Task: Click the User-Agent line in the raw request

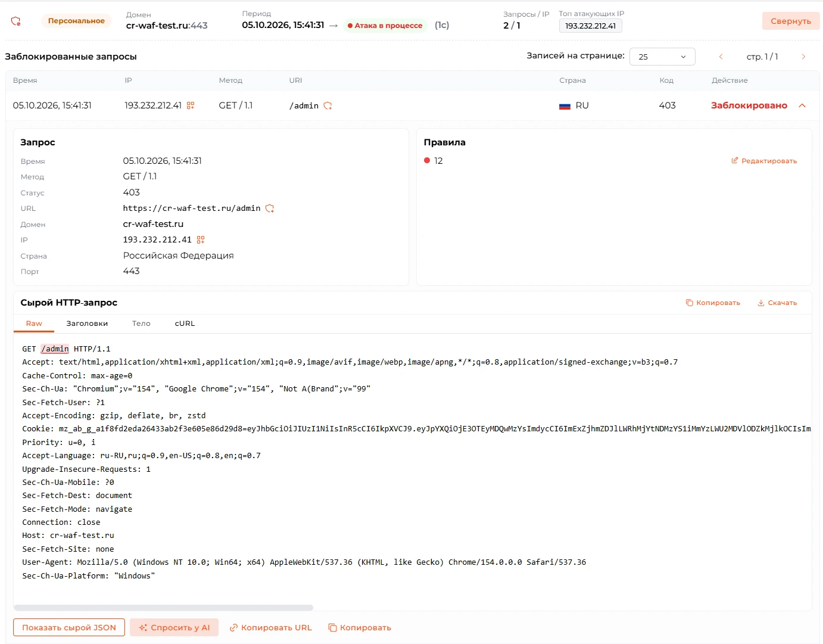Action: (304, 562)
